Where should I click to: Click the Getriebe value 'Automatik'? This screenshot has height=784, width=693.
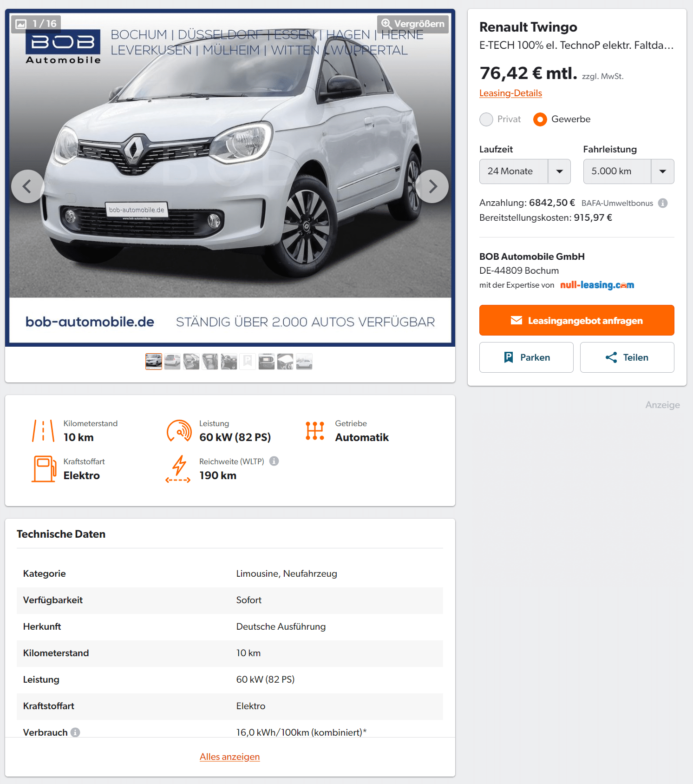(x=362, y=437)
